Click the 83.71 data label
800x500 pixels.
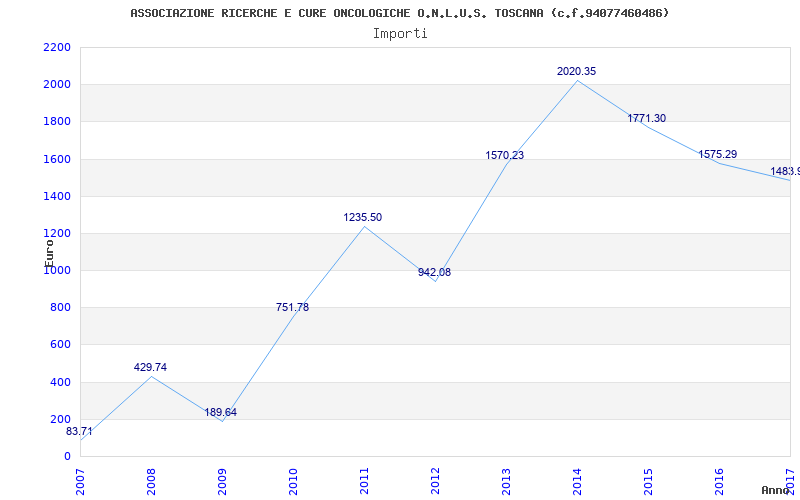(79, 432)
